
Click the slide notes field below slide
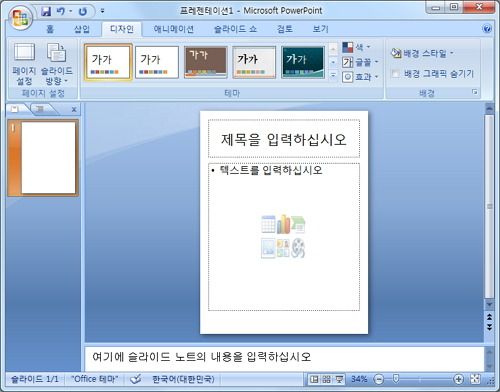[284, 358]
